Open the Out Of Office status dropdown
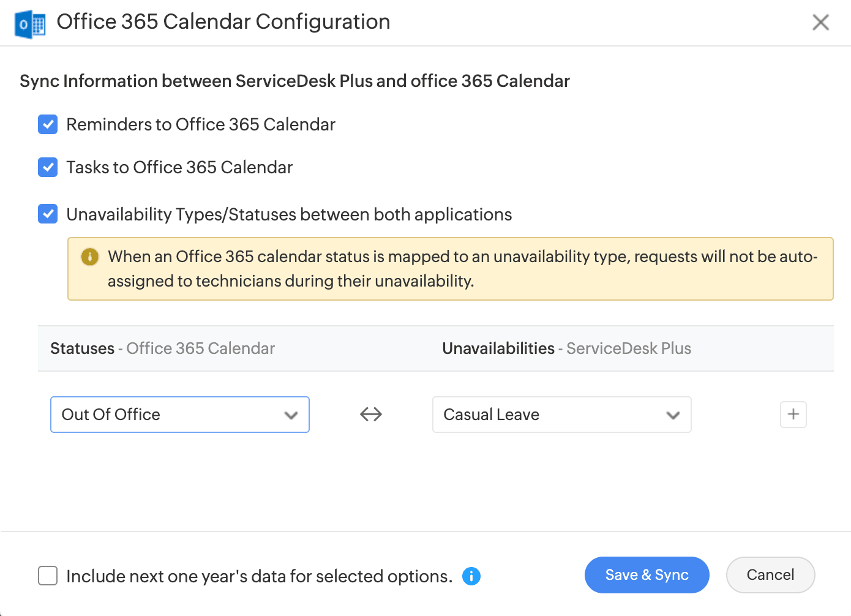 coord(179,415)
